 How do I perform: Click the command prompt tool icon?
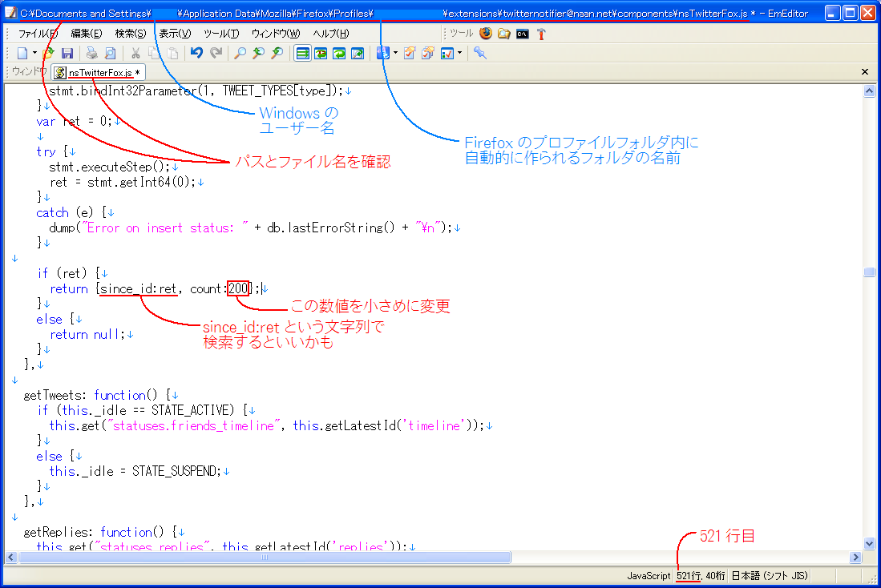[x=523, y=34]
